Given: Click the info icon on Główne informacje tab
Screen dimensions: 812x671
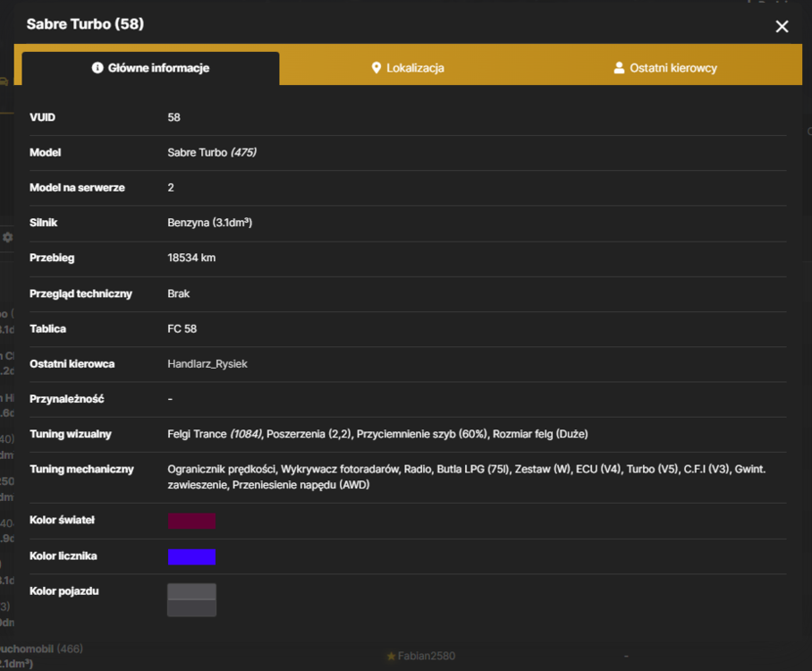Looking at the screenshot, I should click(x=97, y=68).
